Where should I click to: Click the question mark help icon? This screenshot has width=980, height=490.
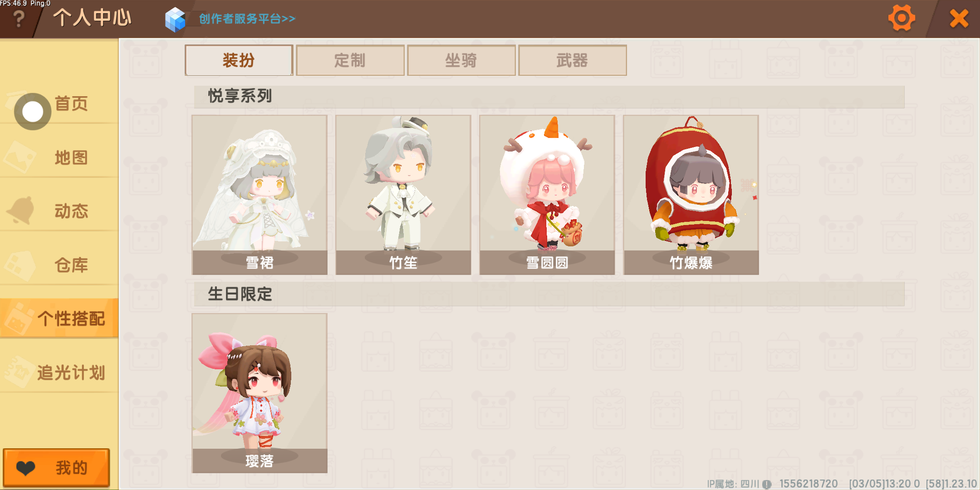click(x=19, y=19)
